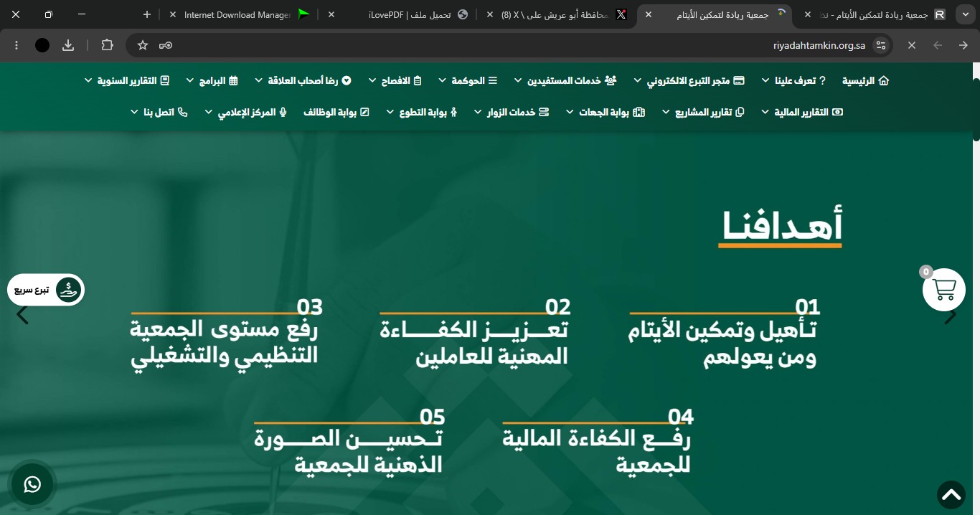Open a new tab with the plus button

point(147,14)
